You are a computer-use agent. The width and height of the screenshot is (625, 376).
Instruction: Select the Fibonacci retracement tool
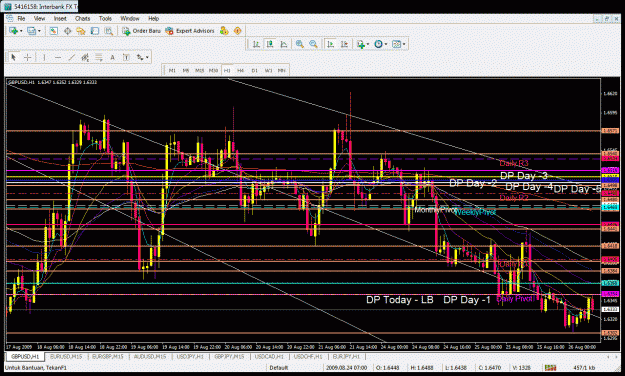tap(99, 57)
